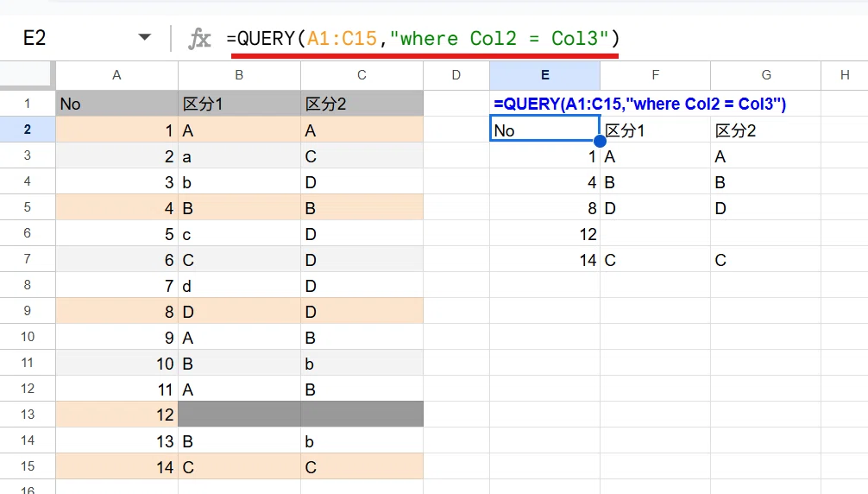
Task: Click the fx function icon
Action: pos(198,39)
